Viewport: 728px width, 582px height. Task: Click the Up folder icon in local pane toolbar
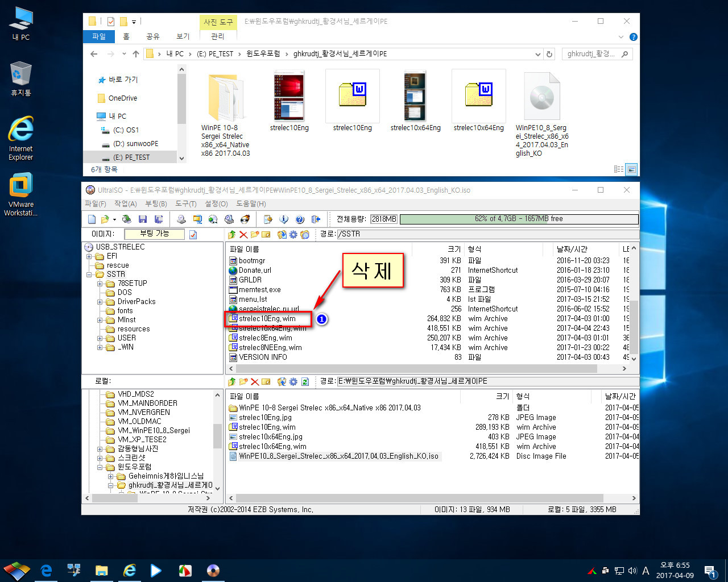coord(231,381)
